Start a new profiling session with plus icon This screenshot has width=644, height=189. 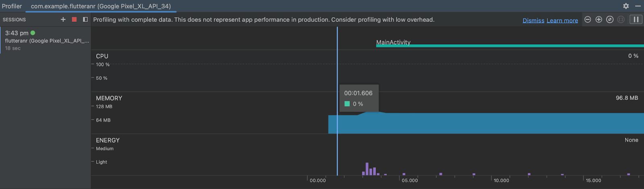pos(63,19)
